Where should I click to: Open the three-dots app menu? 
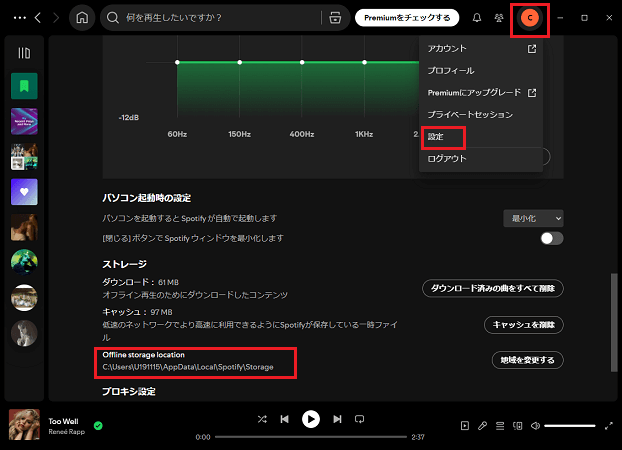20,18
